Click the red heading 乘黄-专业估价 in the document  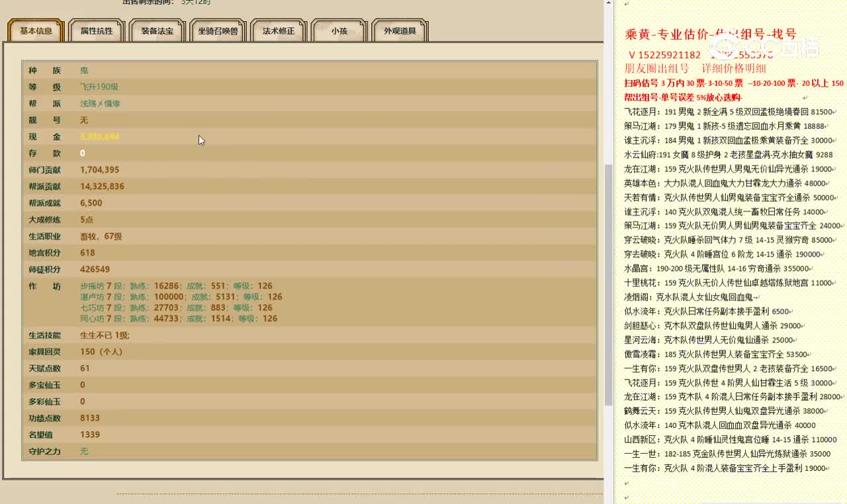point(666,34)
